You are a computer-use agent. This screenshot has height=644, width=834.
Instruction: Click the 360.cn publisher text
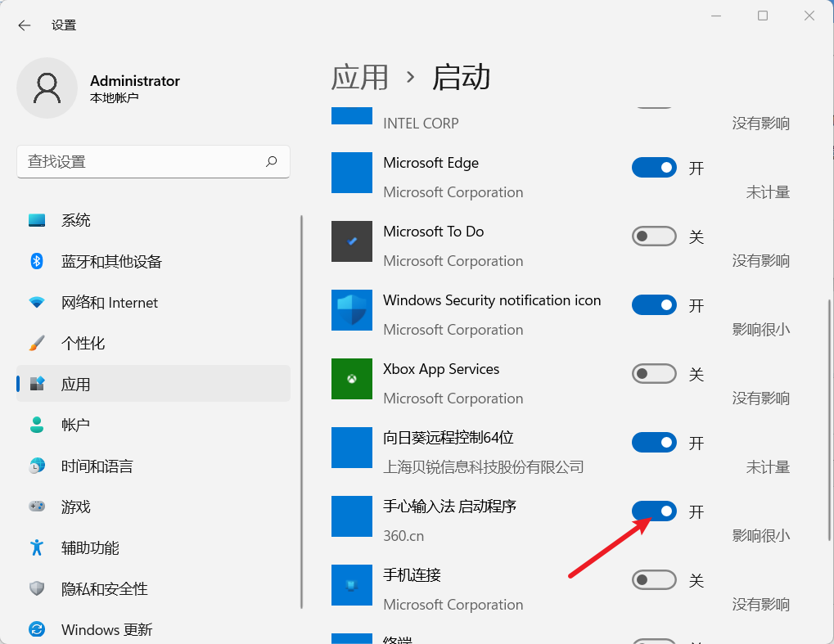(403, 535)
